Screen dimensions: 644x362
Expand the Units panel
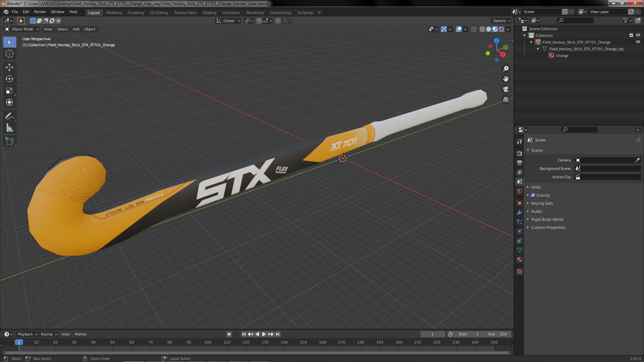tap(536, 187)
